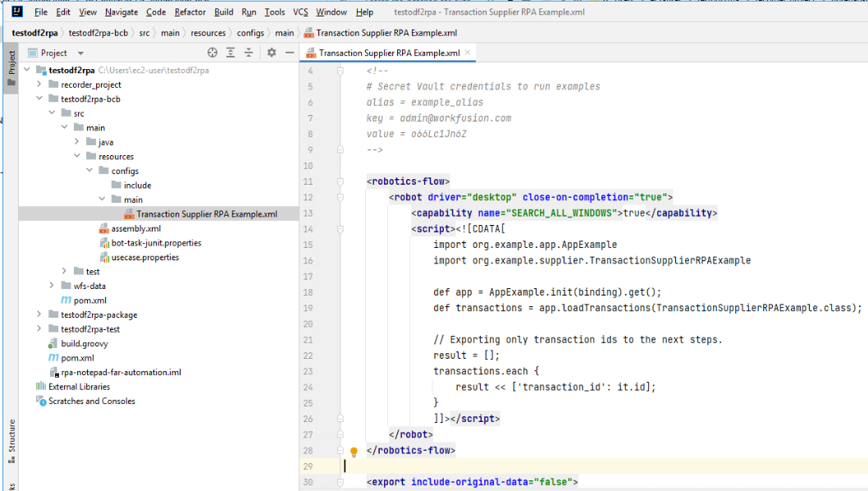
Task: Open the Project tool window side tab
Action: point(11,67)
